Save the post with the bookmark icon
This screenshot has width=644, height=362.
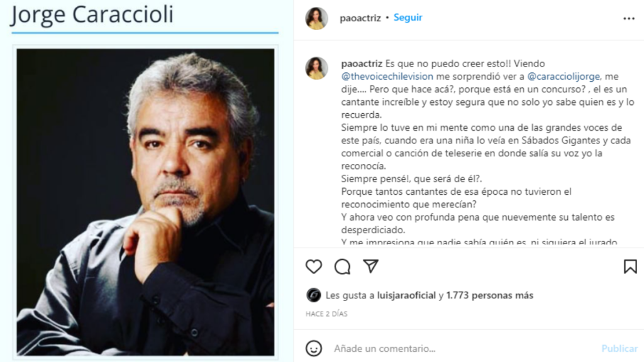tap(630, 266)
